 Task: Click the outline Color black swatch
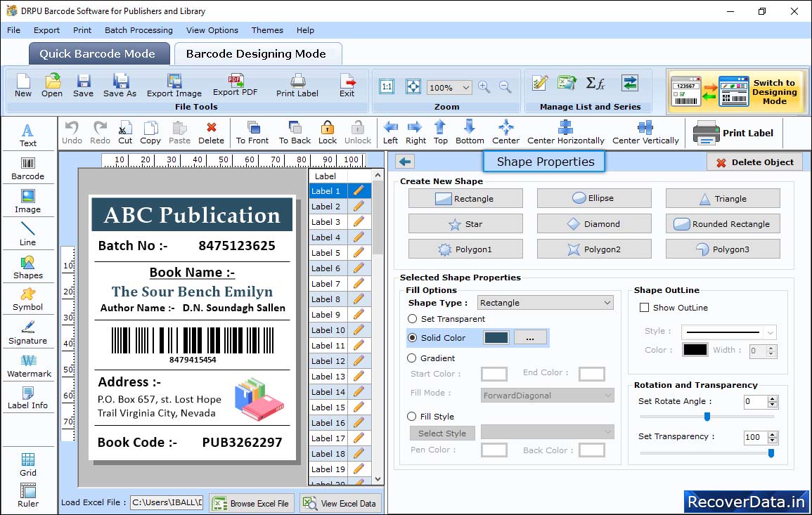point(695,349)
